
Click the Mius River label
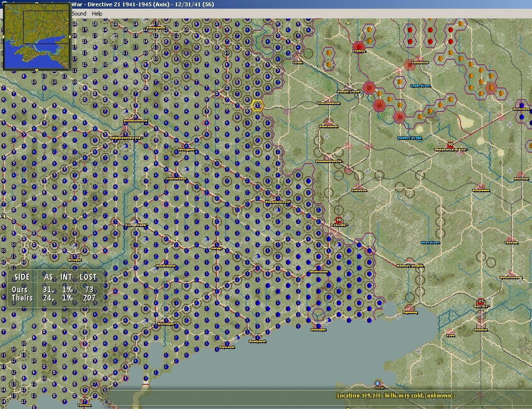[x=430, y=242]
